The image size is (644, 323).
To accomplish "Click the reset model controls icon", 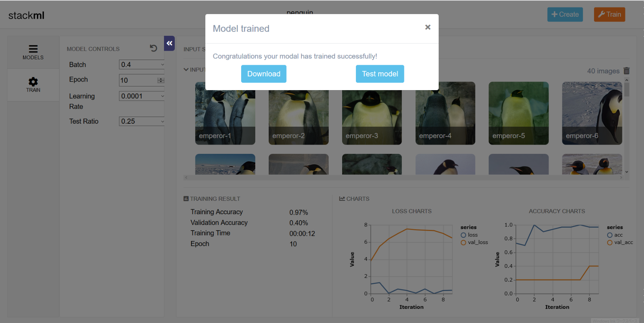I will tap(153, 48).
